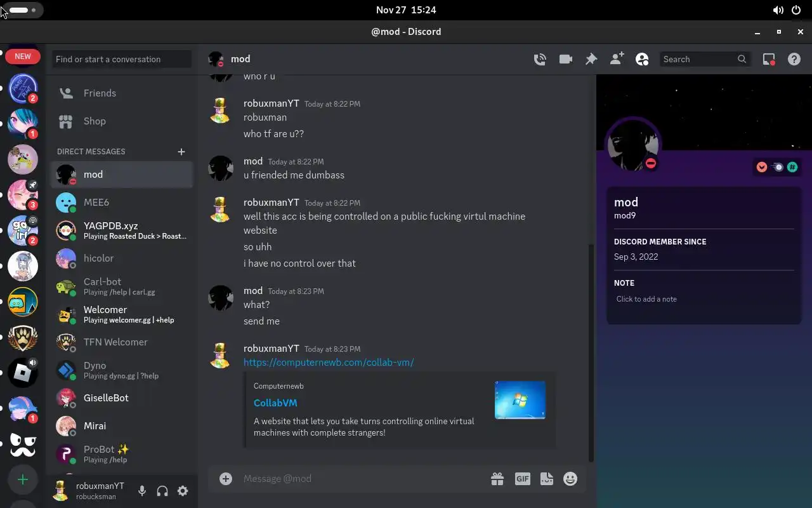Open the GIF picker

point(522,479)
